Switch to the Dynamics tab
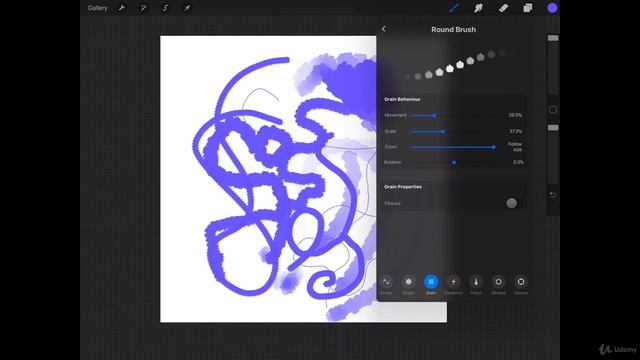 tap(453, 284)
